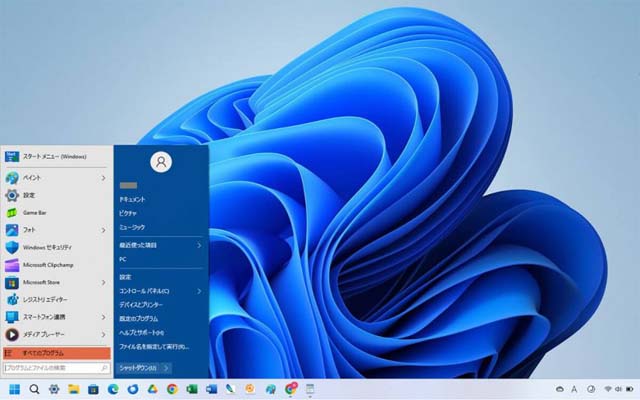Open スマートフォン連携 from the start menu

click(x=56, y=317)
